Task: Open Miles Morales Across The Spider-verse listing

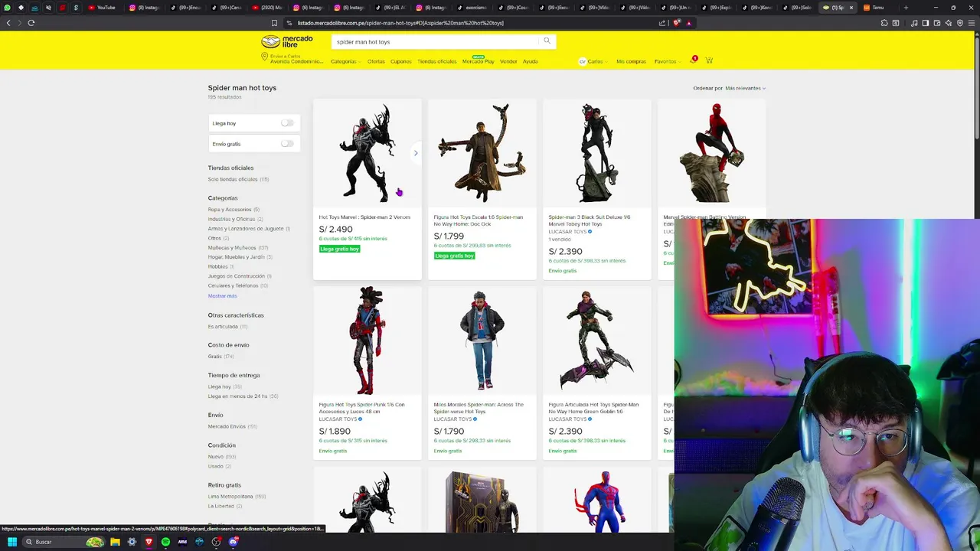Action: coord(479,408)
